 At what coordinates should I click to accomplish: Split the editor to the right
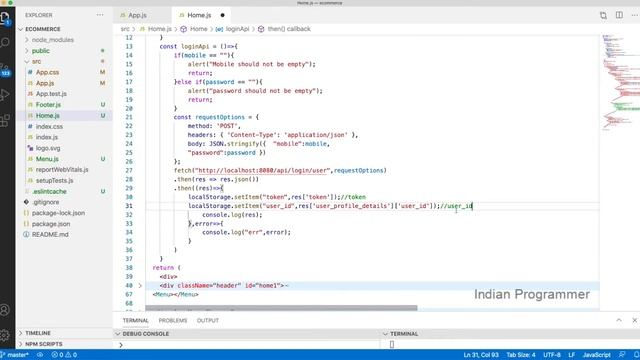point(619,15)
